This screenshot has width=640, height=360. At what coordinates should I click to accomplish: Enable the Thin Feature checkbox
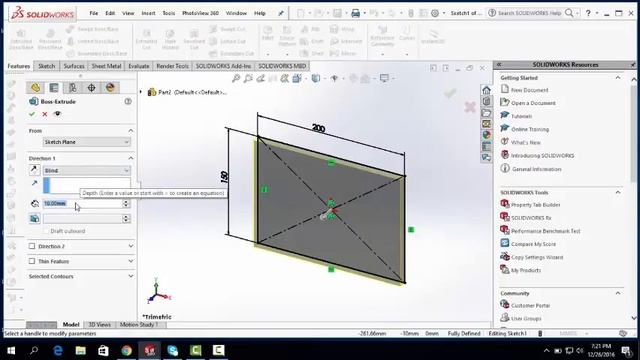(x=32, y=261)
